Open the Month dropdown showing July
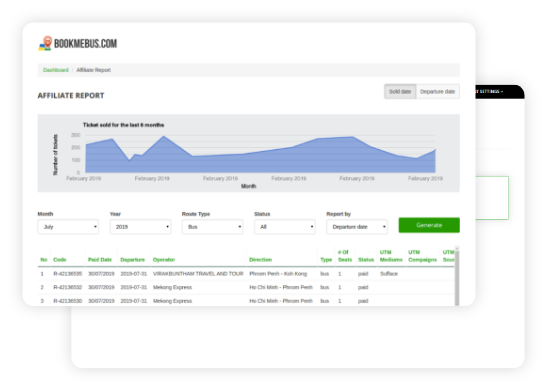The image size is (547, 391). (68, 227)
